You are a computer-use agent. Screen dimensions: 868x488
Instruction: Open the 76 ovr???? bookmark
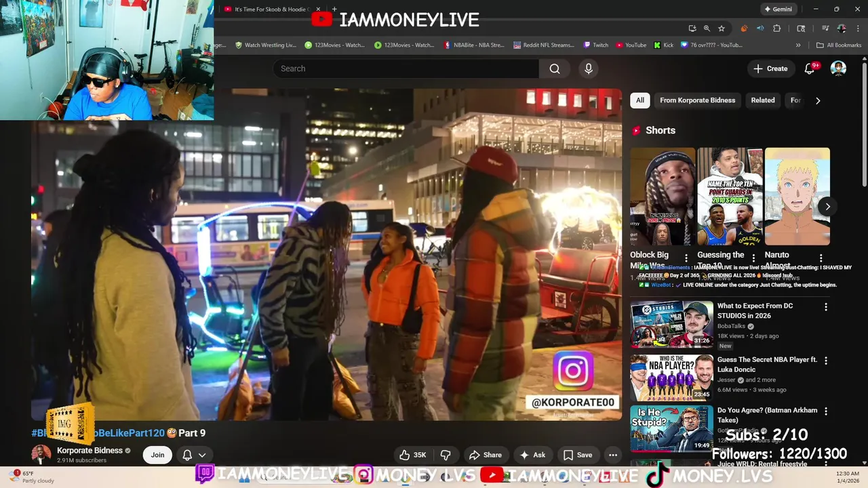pyautogui.click(x=711, y=45)
